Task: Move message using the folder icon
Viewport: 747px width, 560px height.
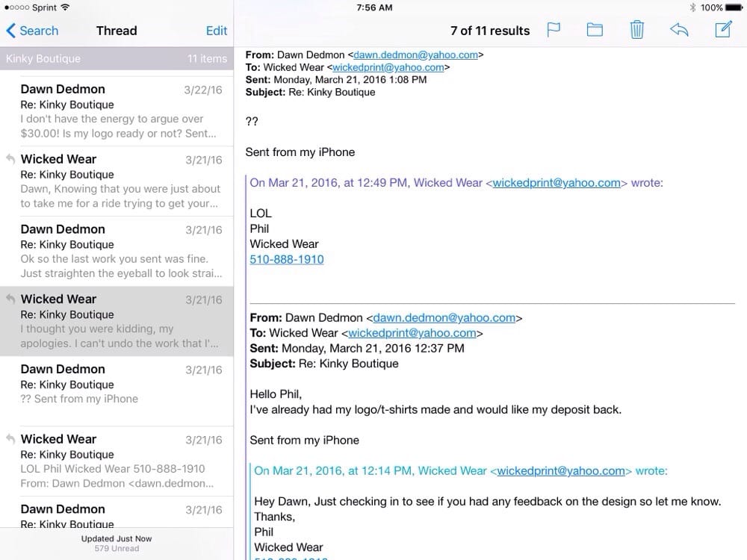Action: click(x=595, y=30)
